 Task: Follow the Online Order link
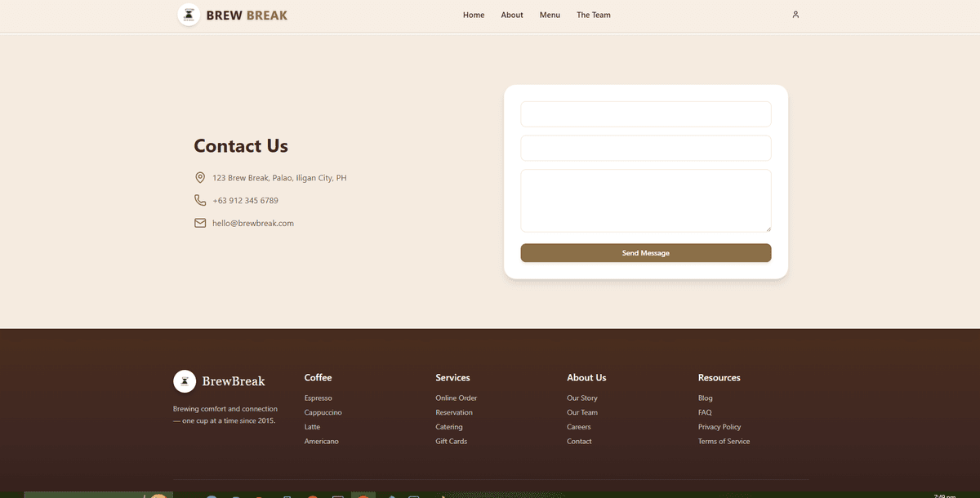pos(456,398)
